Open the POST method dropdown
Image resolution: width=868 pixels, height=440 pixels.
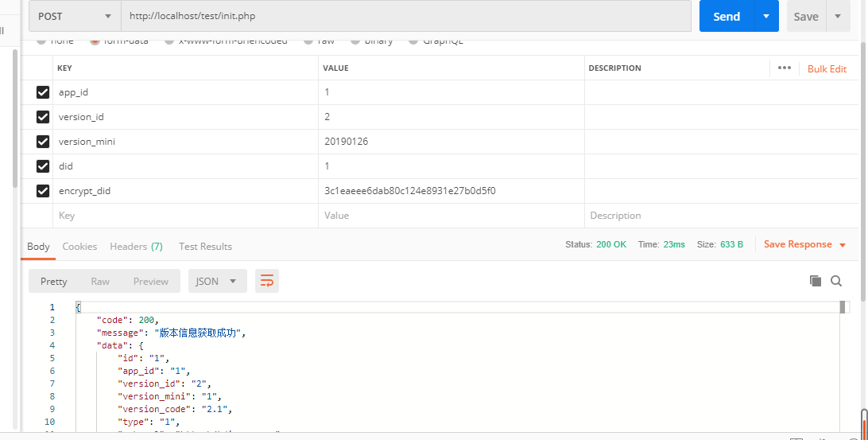coord(75,16)
